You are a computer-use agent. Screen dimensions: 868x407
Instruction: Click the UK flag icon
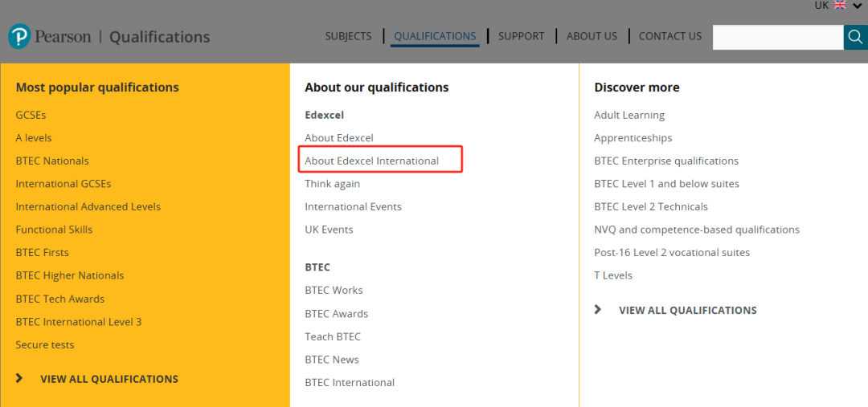coord(840,5)
